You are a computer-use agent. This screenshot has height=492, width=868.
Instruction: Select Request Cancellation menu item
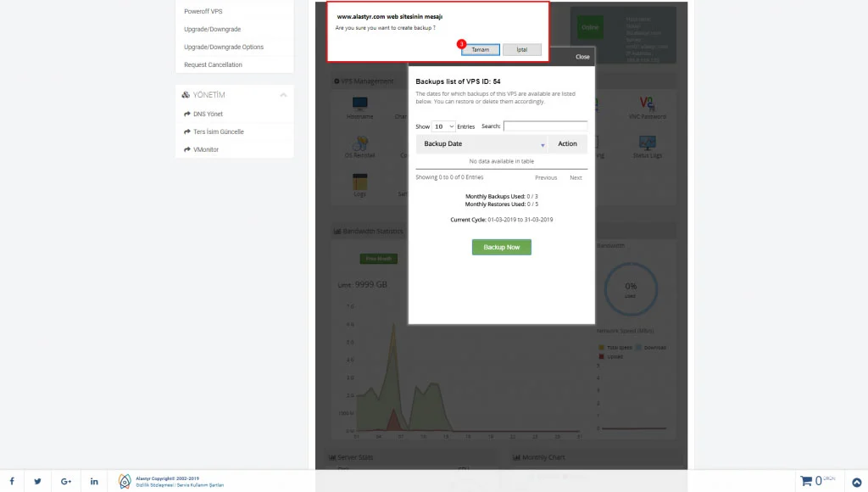click(x=213, y=64)
